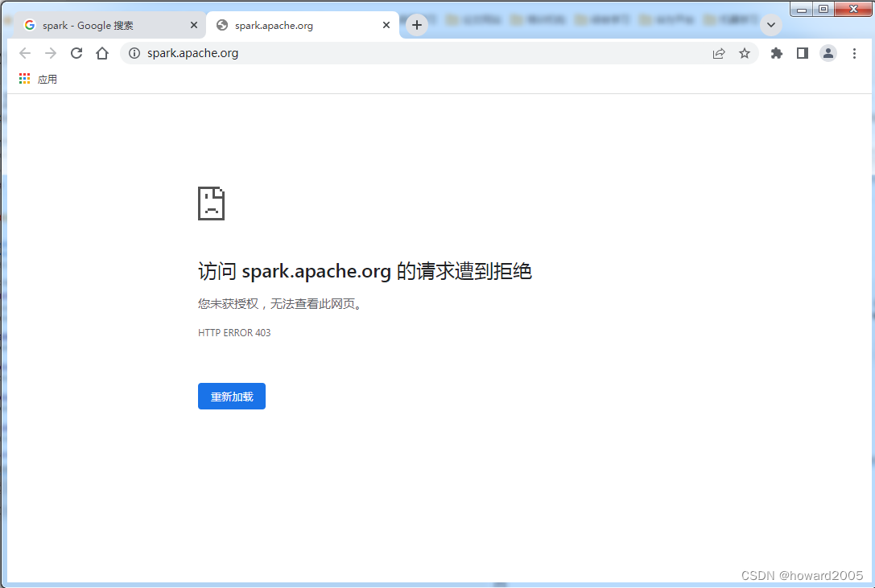Open the home page via house icon
The width and height of the screenshot is (875, 588).
click(x=102, y=53)
